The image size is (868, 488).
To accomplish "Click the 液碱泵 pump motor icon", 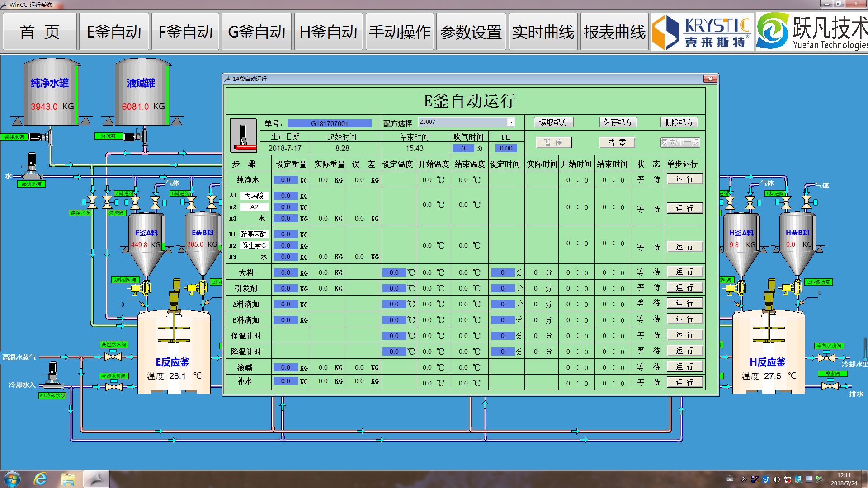I will (135, 136).
